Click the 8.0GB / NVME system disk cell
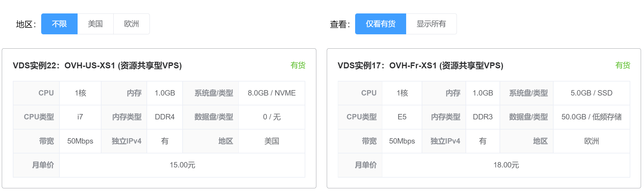This screenshot has height=194, width=644. coord(272,93)
